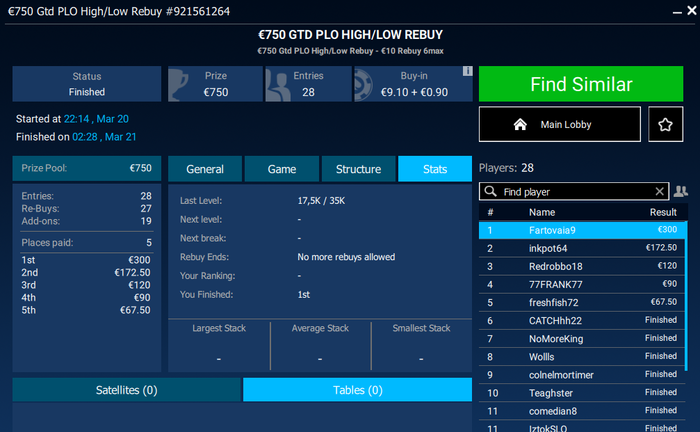Image resolution: width=700 pixels, height=432 pixels.
Task: Click the home icon in Main Lobby
Action: coord(520,125)
